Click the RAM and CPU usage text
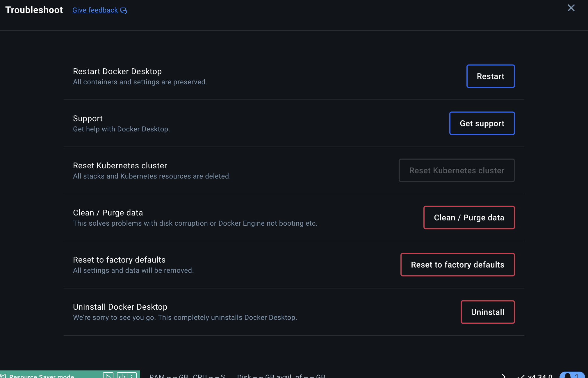The width and height of the screenshot is (588, 378). pos(188,376)
